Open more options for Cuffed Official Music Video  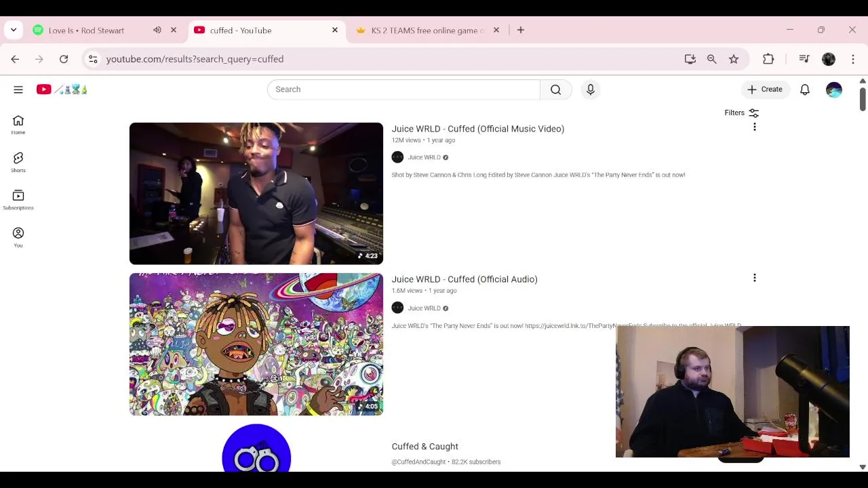(x=755, y=127)
